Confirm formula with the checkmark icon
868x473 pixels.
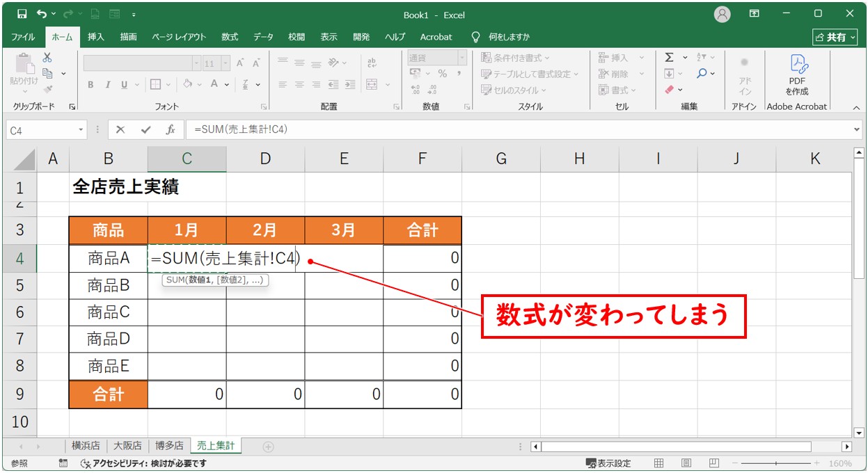point(145,129)
